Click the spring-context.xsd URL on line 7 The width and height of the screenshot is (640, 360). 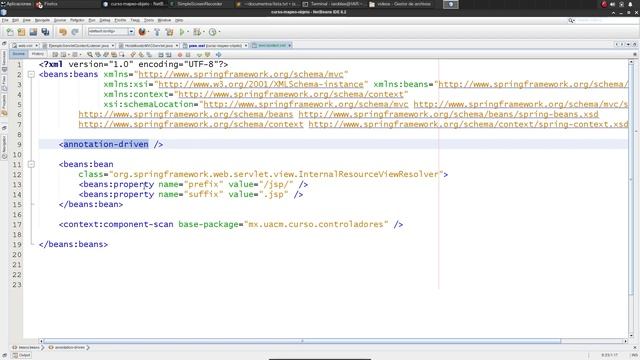(469, 124)
